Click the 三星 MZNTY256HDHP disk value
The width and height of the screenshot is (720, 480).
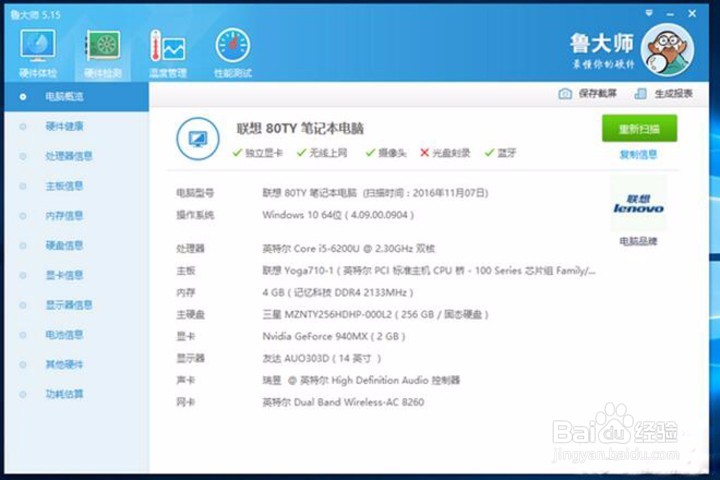pyautogui.click(x=375, y=315)
